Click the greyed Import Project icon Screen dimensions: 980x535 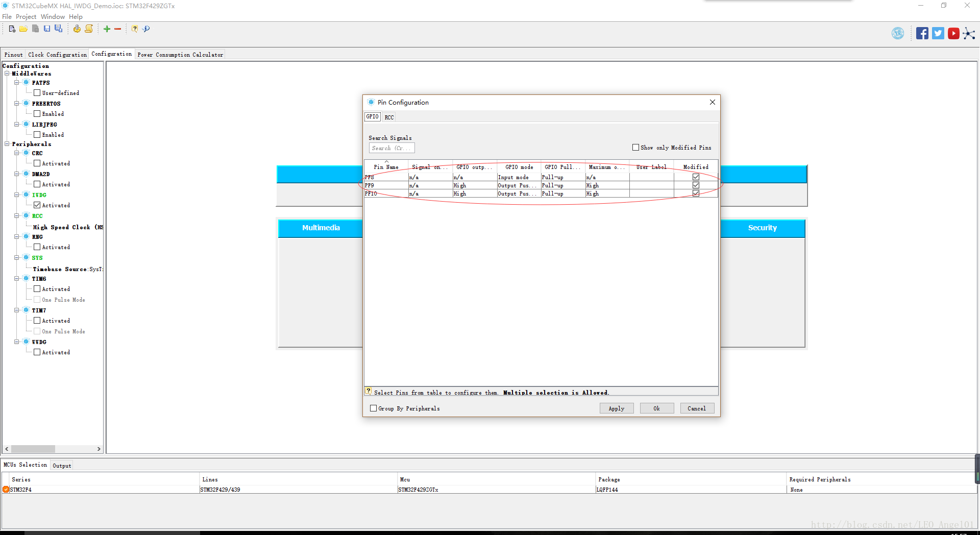(35, 29)
